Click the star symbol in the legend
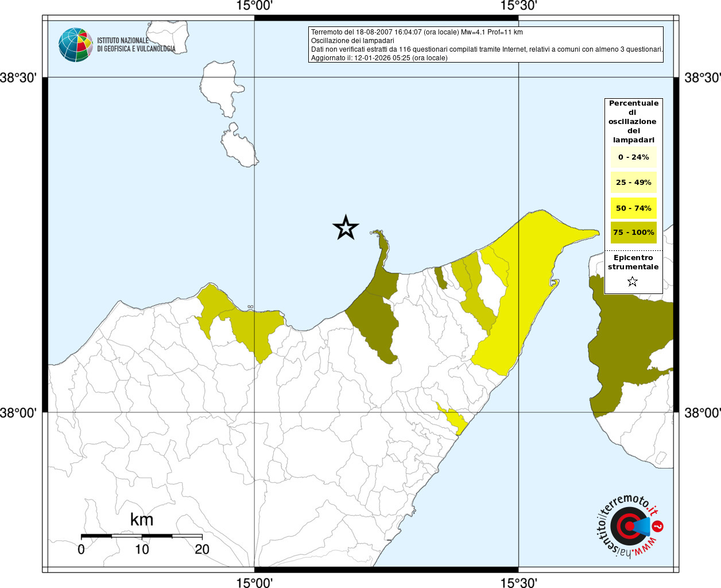721x588 pixels. [633, 281]
